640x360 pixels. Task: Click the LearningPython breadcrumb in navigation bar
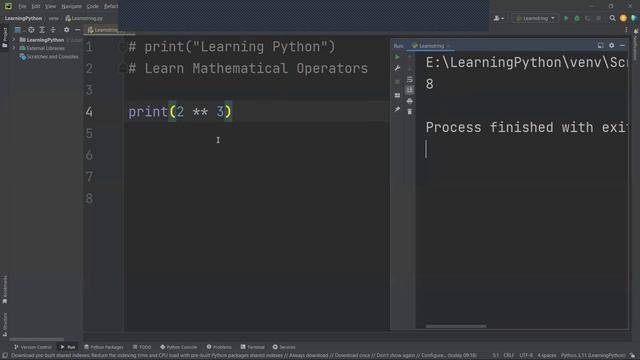pos(23,18)
